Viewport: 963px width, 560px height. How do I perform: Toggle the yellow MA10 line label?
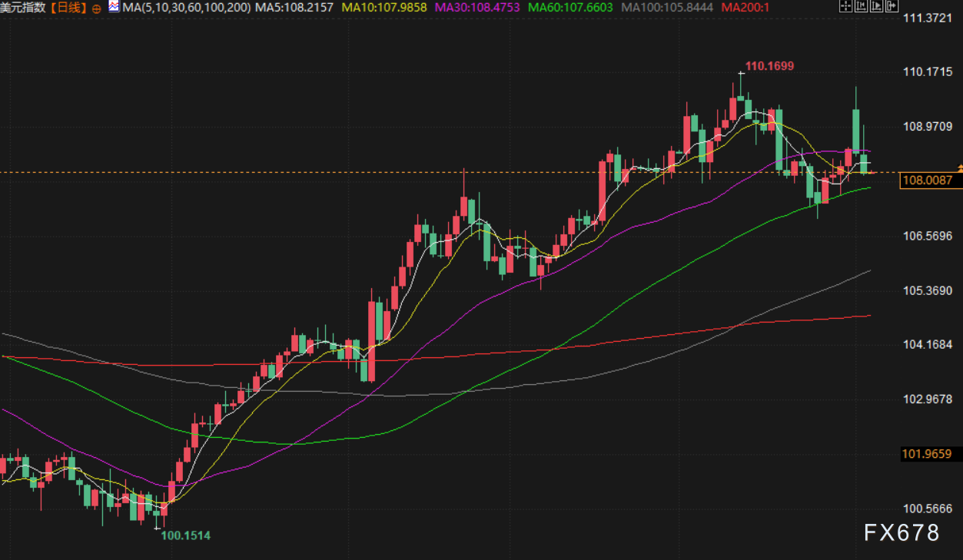(x=384, y=8)
